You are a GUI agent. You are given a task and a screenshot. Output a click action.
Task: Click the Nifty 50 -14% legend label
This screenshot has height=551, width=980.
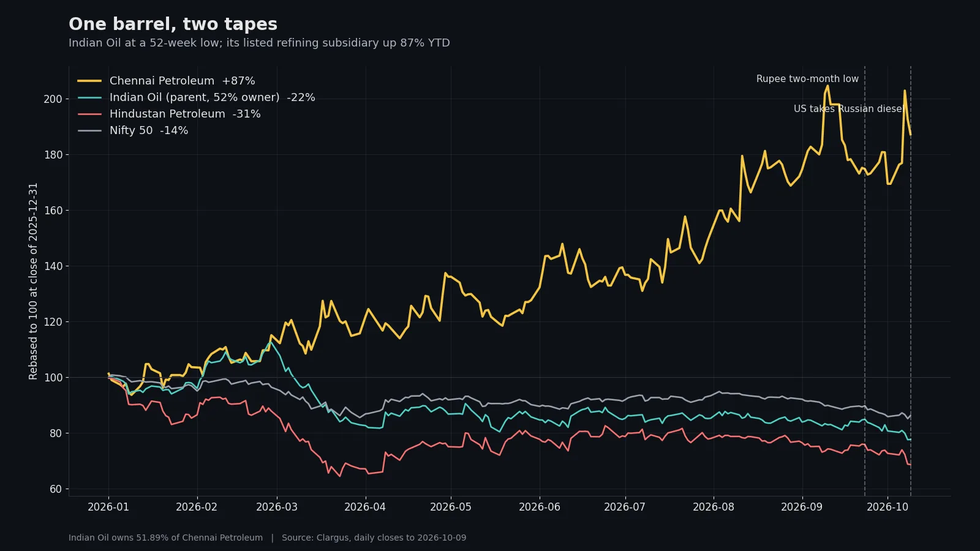[149, 130]
